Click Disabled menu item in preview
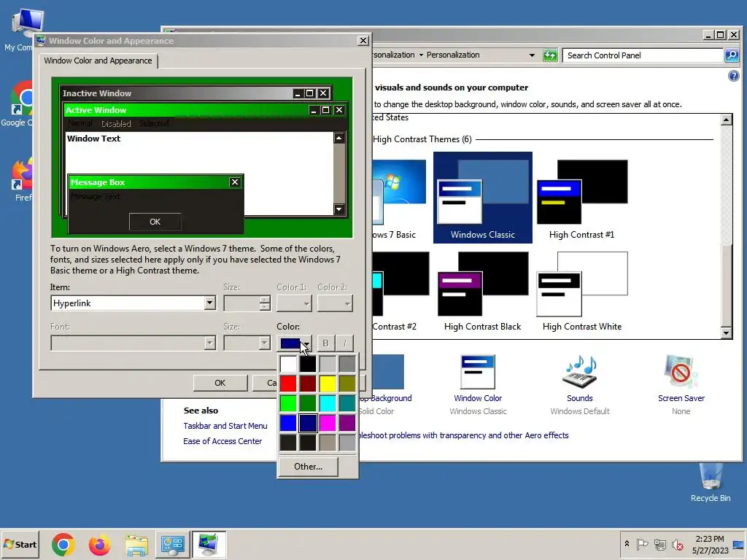The height and width of the screenshot is (560, 747). [x=116, y=124]
